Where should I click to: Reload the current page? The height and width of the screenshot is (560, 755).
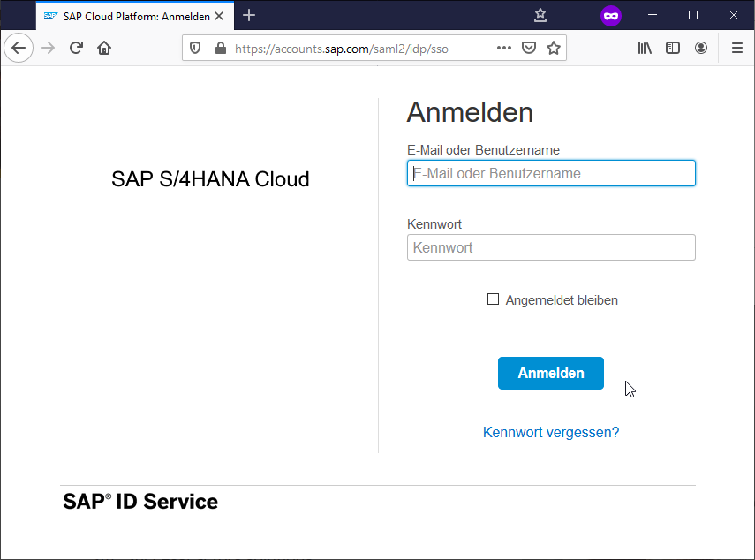click(76, 48)
